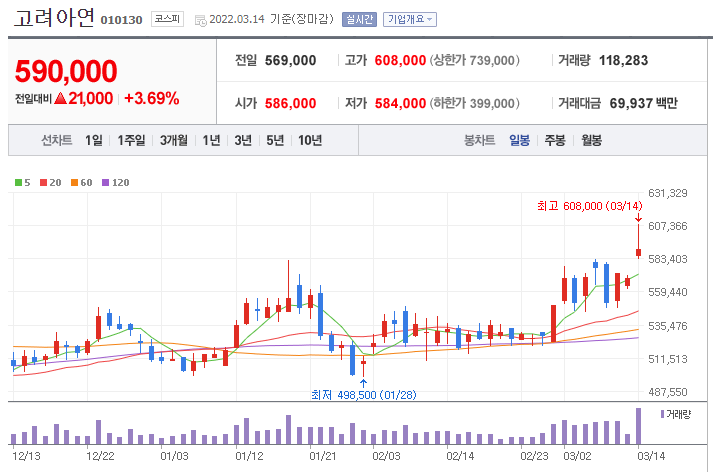Click the 최저 498,500 (01/28) marker

click(363, 395)
